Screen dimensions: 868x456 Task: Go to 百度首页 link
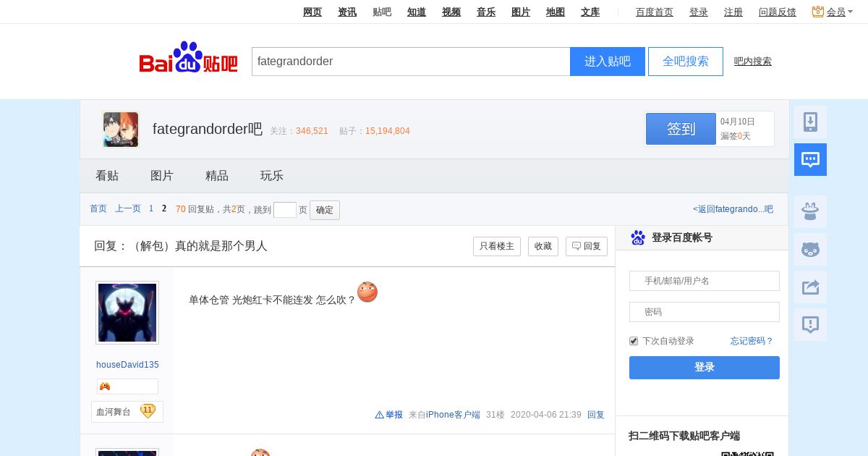click(655, 12)
